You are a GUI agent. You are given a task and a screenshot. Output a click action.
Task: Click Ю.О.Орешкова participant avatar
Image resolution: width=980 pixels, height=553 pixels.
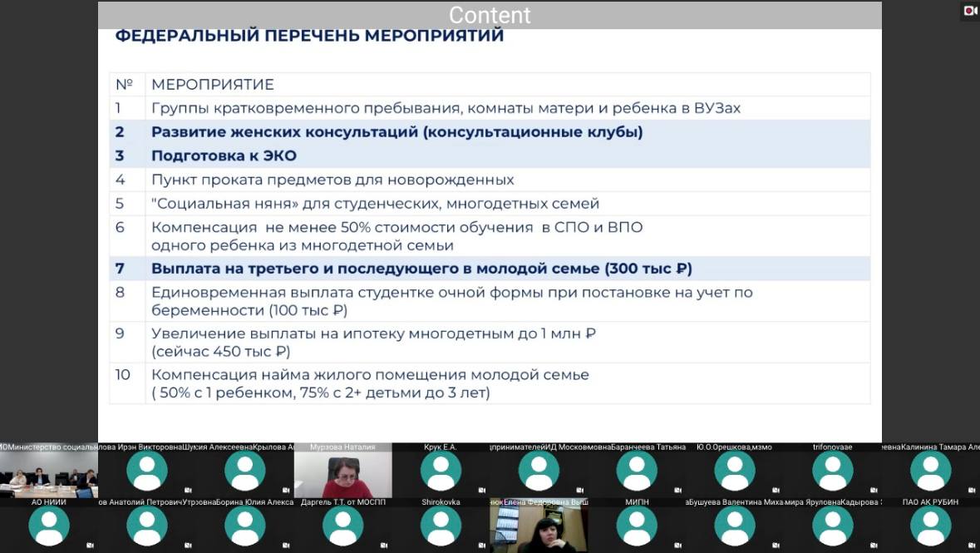[x=735, y=472]
